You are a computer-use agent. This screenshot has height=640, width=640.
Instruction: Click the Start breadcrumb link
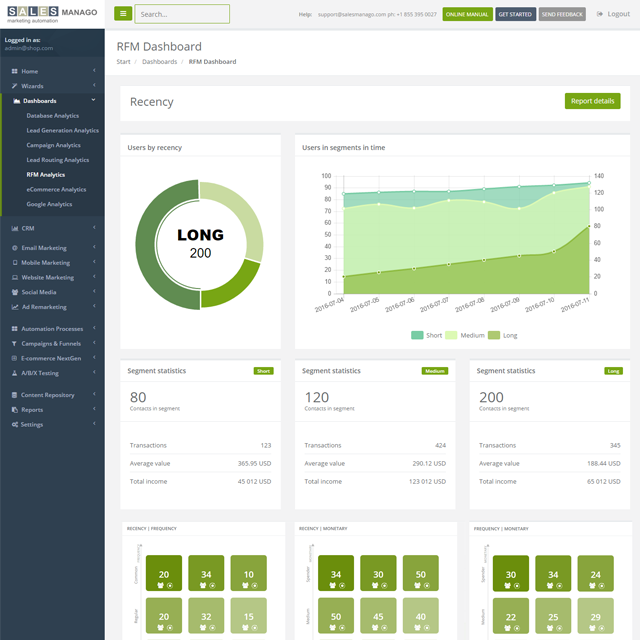123,62
